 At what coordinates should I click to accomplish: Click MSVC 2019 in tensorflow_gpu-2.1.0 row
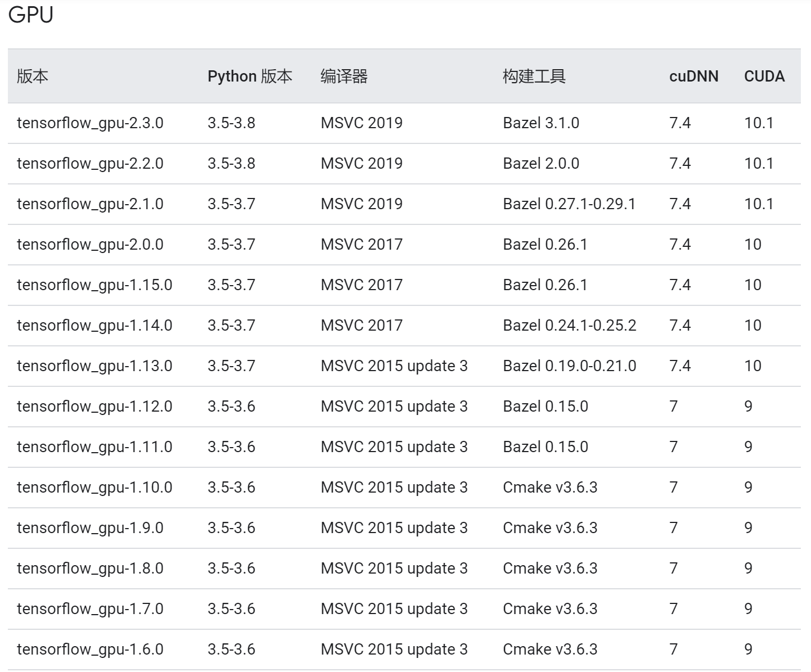[x=362, y=204]
